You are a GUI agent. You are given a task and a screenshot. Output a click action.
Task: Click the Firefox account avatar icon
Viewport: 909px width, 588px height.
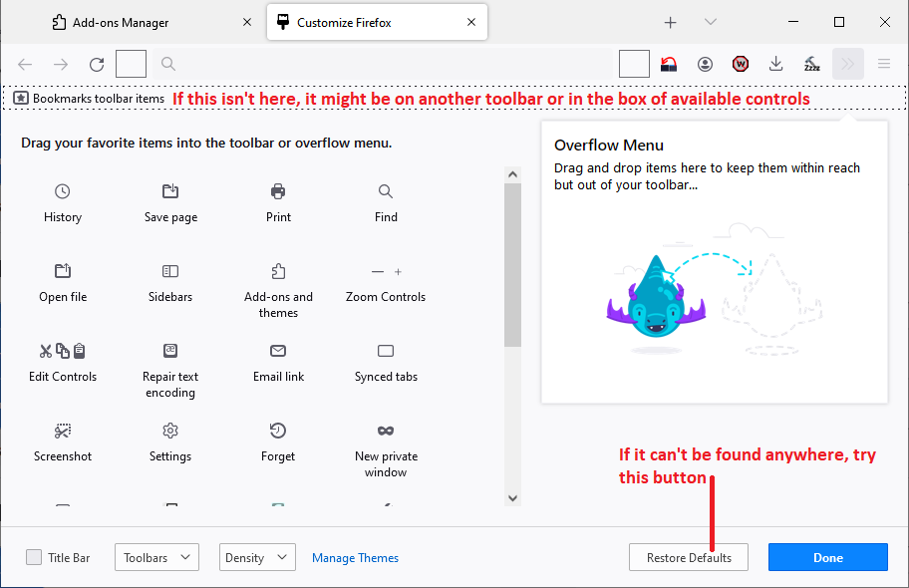pos(705,64)
